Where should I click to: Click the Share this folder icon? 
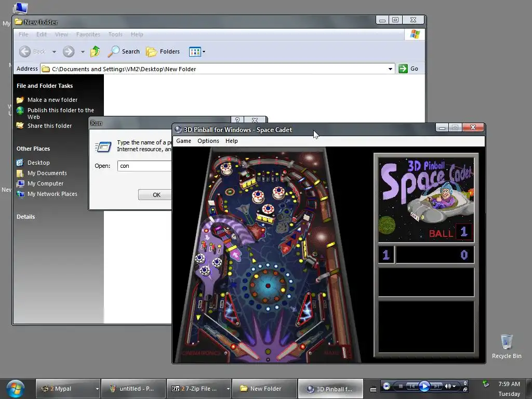coord(20,126)
